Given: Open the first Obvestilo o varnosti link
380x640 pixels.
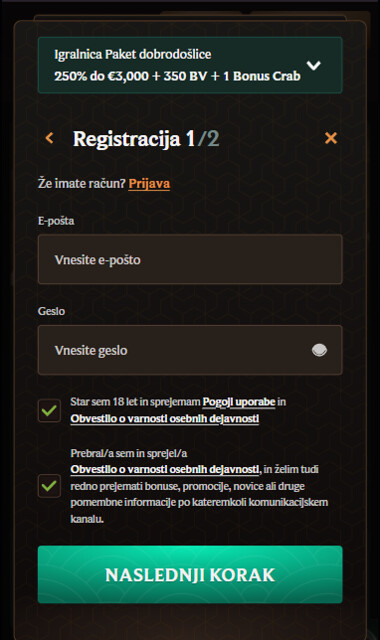Looking at the screenshot, I should (x=164, y=419).
